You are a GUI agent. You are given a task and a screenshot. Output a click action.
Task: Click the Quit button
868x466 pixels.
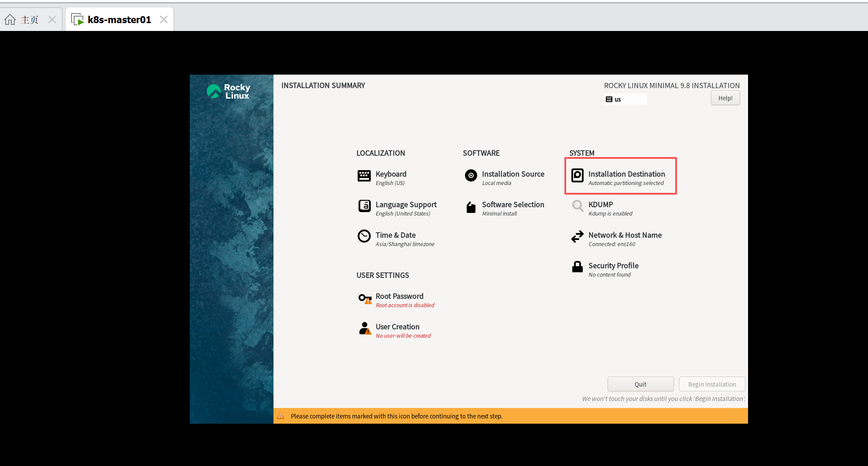(x=640, y=384)
